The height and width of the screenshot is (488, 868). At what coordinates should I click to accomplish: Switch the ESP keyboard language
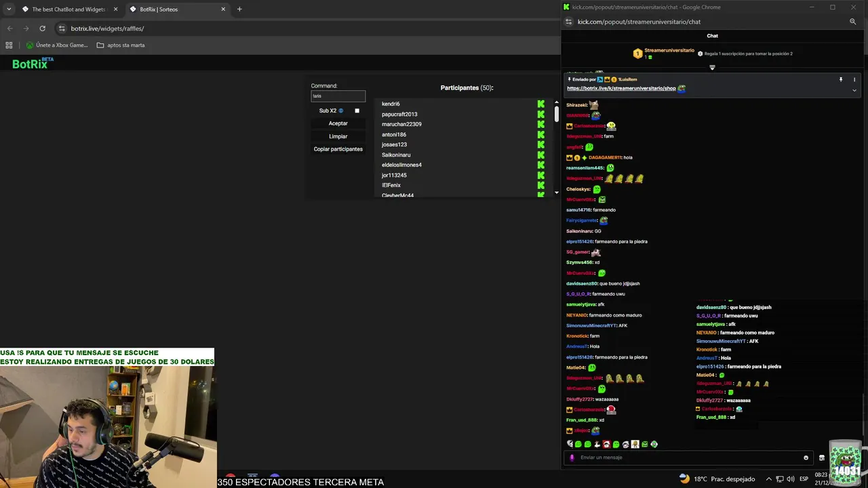[804, 479]
